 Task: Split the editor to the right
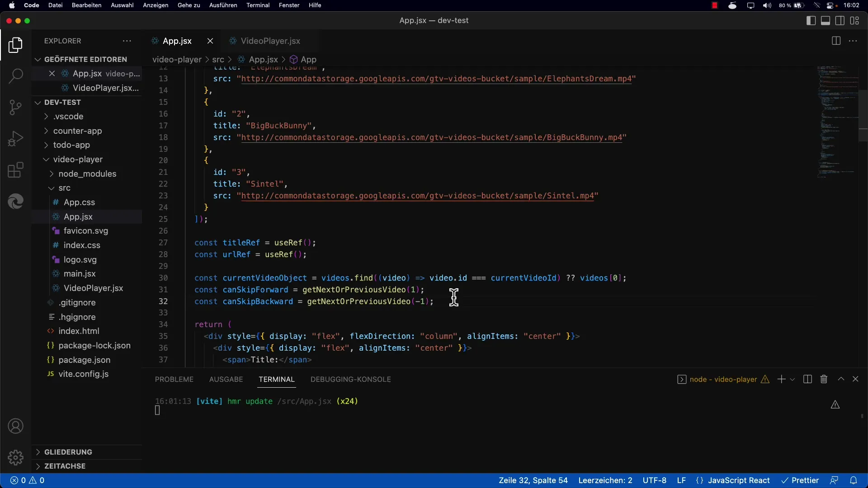click(x=836, y=41)
